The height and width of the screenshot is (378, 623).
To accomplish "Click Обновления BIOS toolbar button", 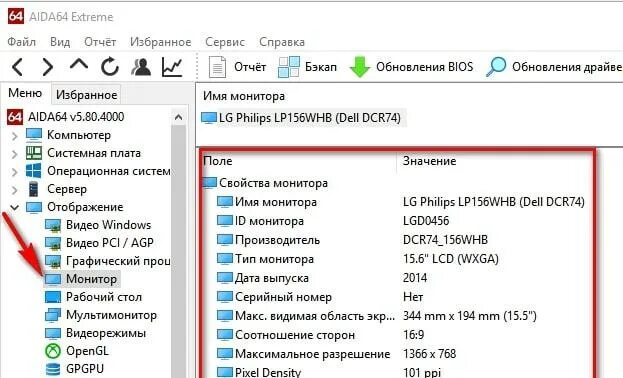I will (x=411, y=67).
